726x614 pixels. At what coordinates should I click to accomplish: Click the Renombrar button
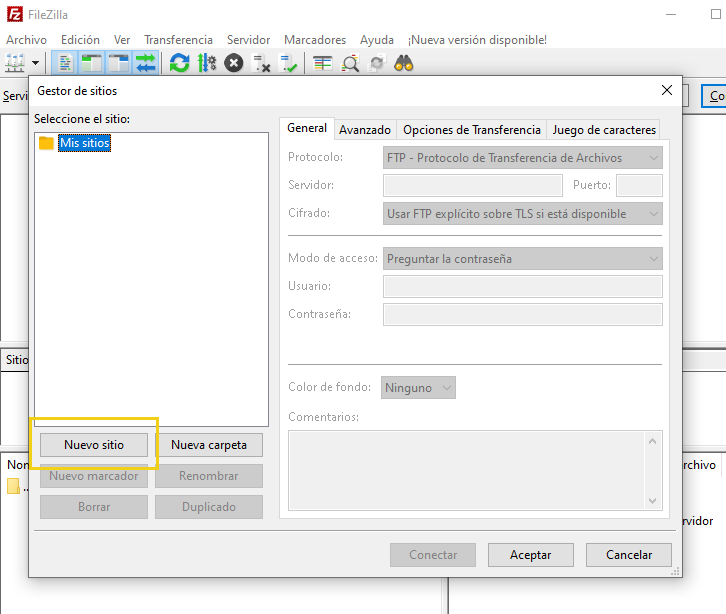[209, 476]
